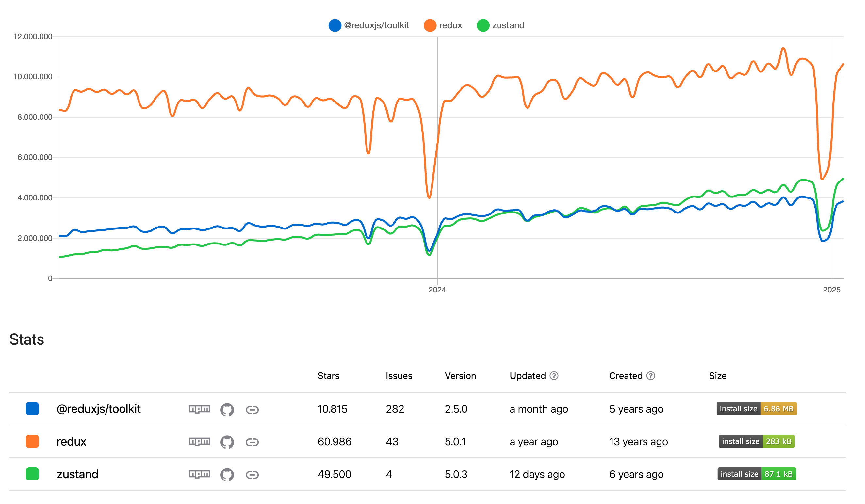
Task: Open homepage link icon for redux
Action: tap(252, 442)
